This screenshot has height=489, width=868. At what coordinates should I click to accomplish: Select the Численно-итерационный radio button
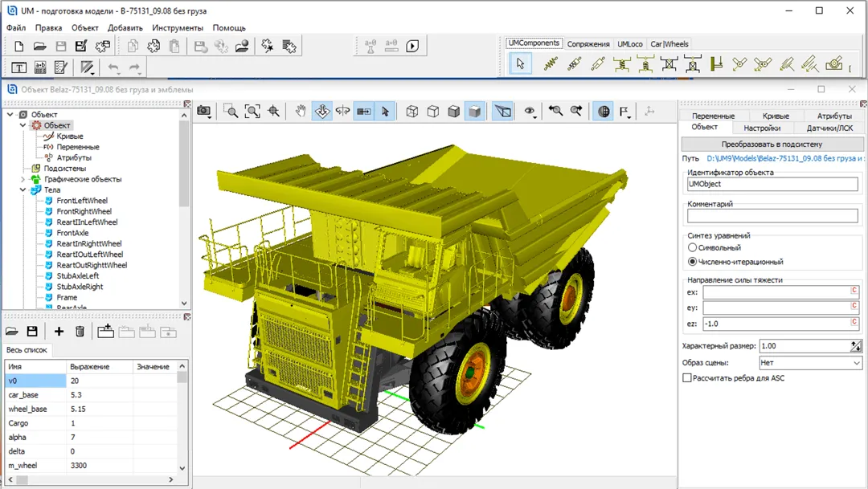pos(692,262)
